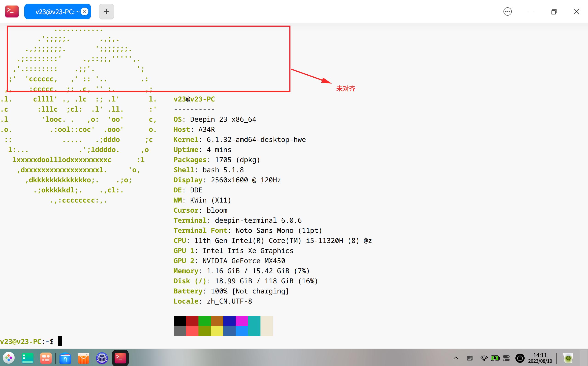Viewport: 588px width, 366px height.
Task: Open a new terminal tab with plus
Action: point(106,11)
